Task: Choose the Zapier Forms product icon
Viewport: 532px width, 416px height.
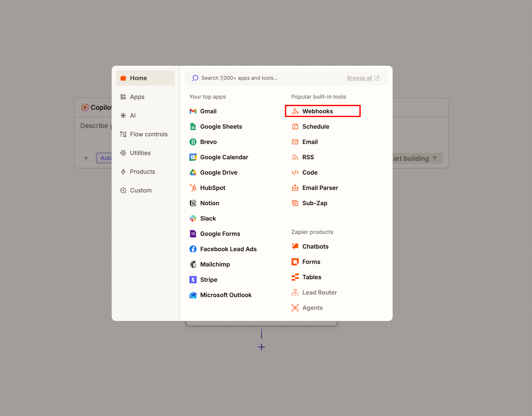Action: pos(295,262)
